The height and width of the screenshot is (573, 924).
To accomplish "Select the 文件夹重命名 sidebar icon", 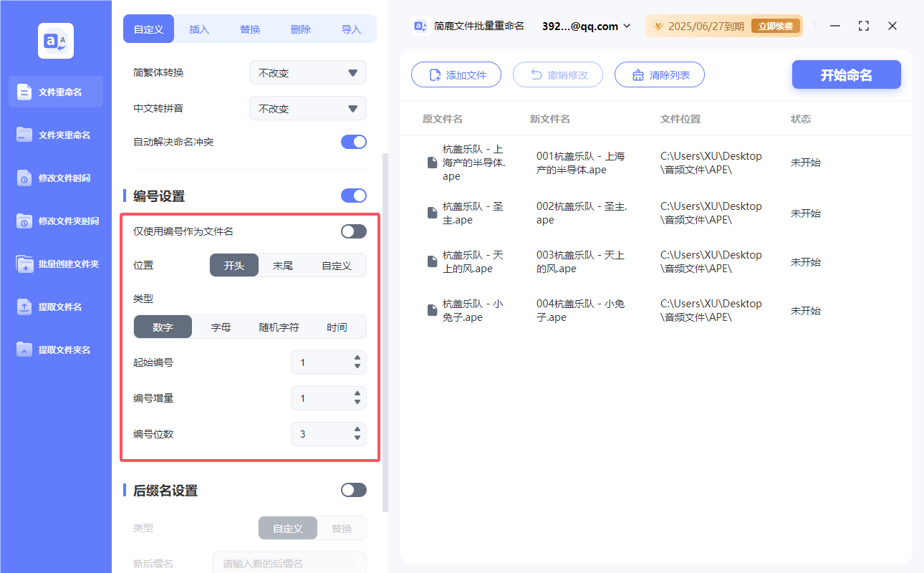I will (55, 135).
